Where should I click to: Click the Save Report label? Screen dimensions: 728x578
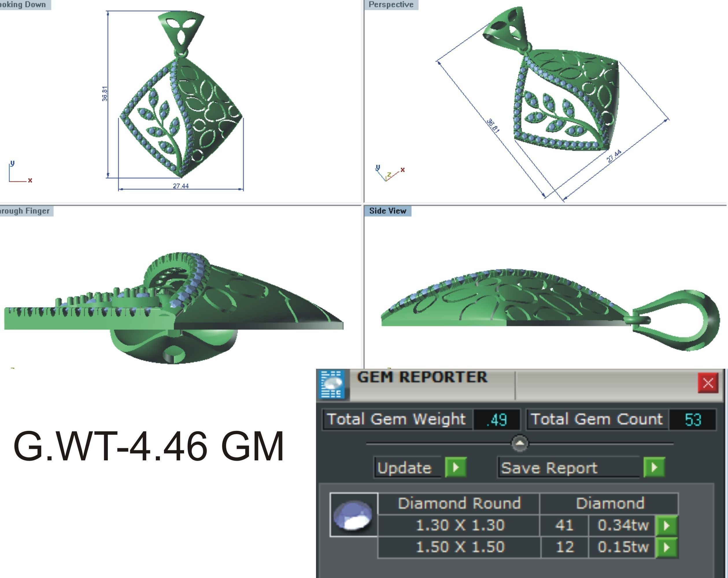coord(569,468)
